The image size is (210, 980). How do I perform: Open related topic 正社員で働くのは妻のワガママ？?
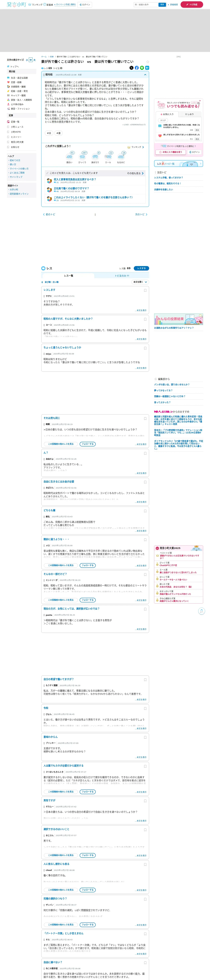(71, 188)
